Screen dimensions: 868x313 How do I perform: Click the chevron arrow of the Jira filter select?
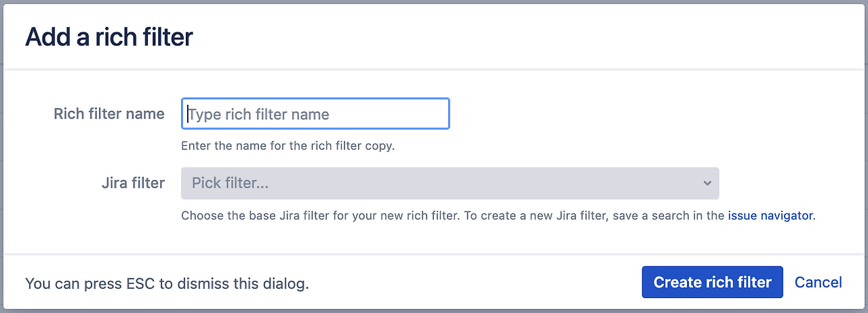click(x=707, y=183)
